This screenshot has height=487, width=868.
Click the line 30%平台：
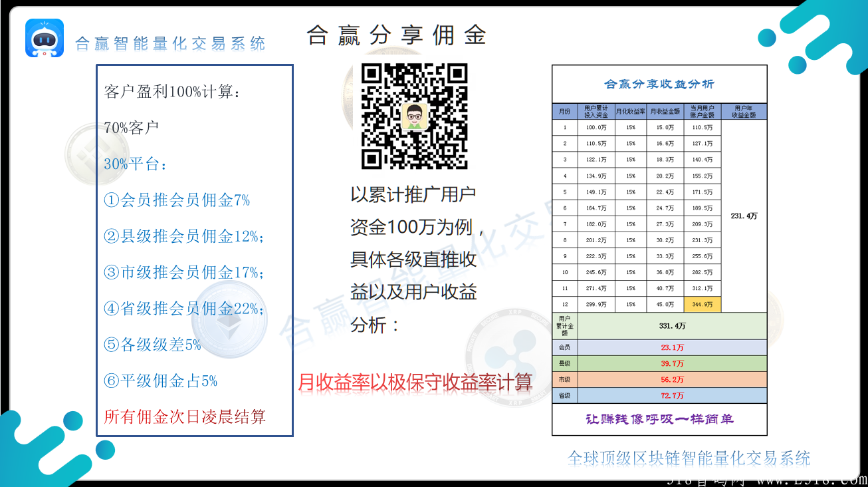coord(136,164)
